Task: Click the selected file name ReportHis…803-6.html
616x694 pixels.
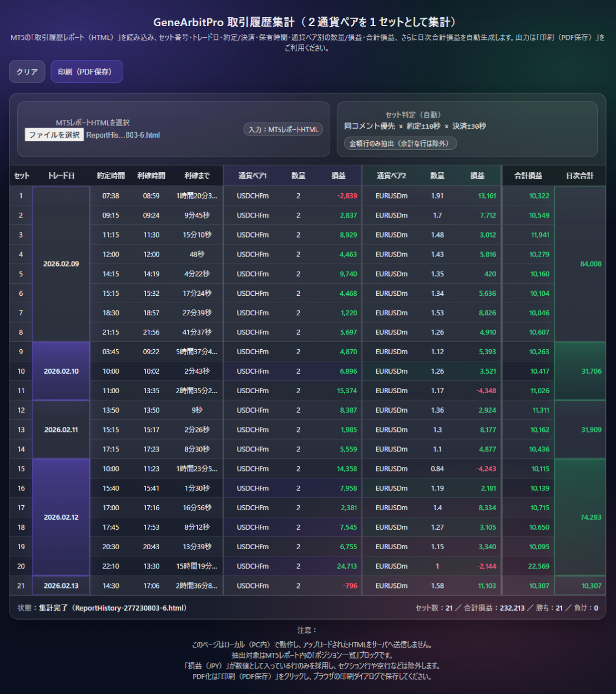Action: [123, 135]
